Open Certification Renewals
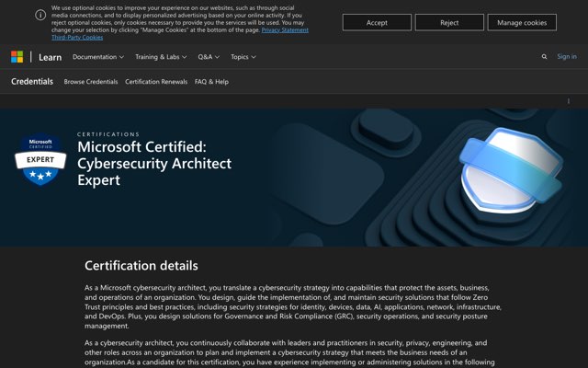The height and width of the screenshot is (368, 588). coord(156,82)
